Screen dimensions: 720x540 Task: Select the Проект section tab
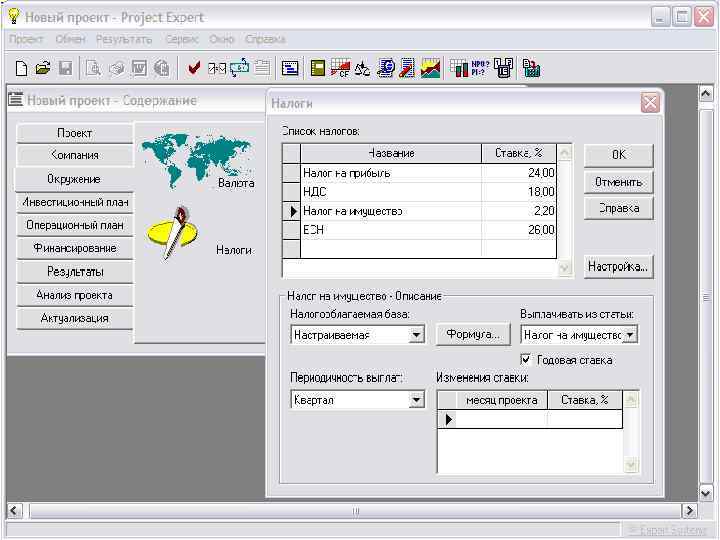point(74,133)
